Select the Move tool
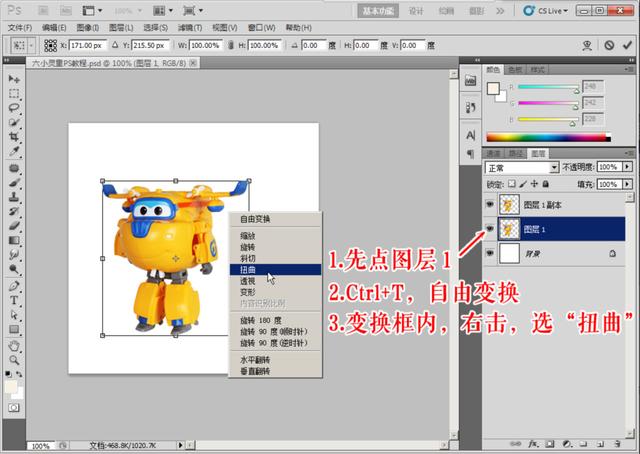The width and height of the screenshot is (640, 454). 14,78
